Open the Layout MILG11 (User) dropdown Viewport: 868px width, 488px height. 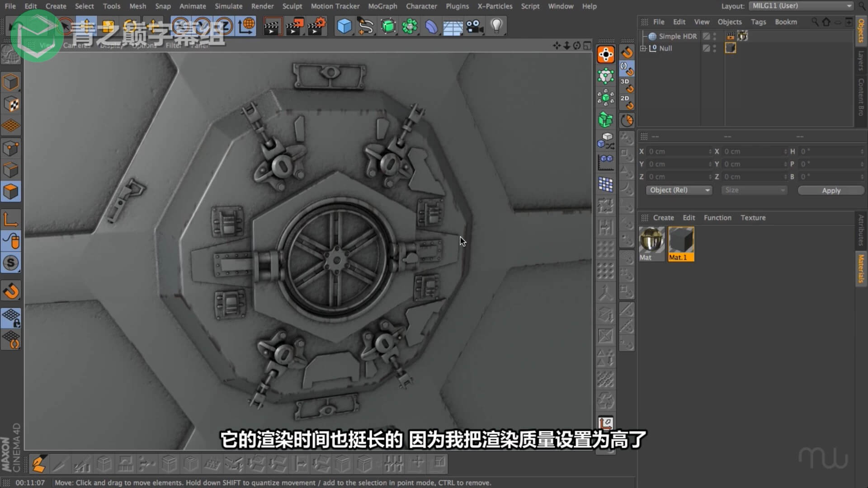(x=801, y=6)
